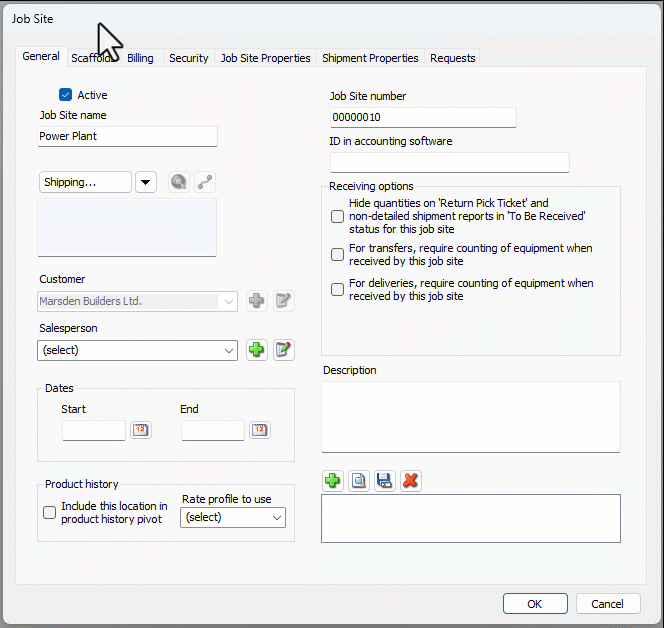This screenshot has width=664, height=628.
Task: Click the arrow next to Shipping address
Action: pos(146,182)
